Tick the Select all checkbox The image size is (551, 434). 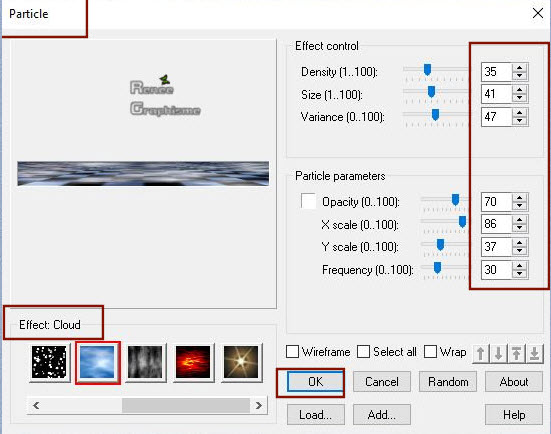(x=363, y=351)
